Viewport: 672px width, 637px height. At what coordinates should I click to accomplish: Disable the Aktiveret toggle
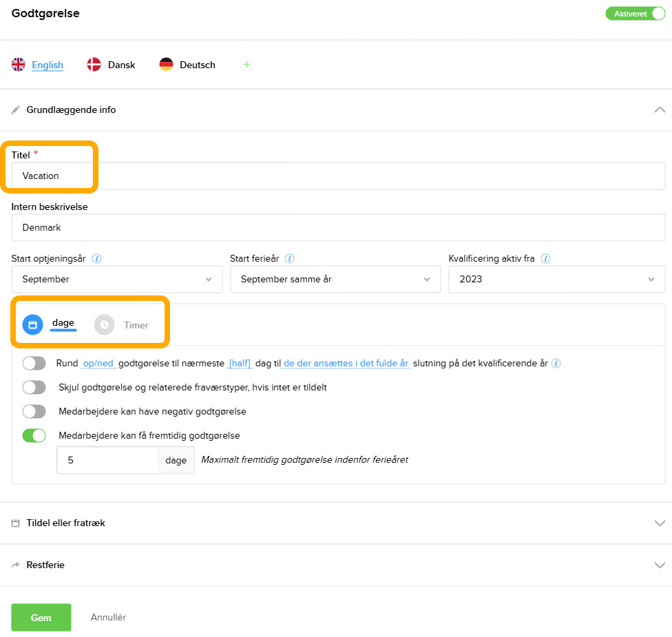pyautogui.click(x=635, y=14)
